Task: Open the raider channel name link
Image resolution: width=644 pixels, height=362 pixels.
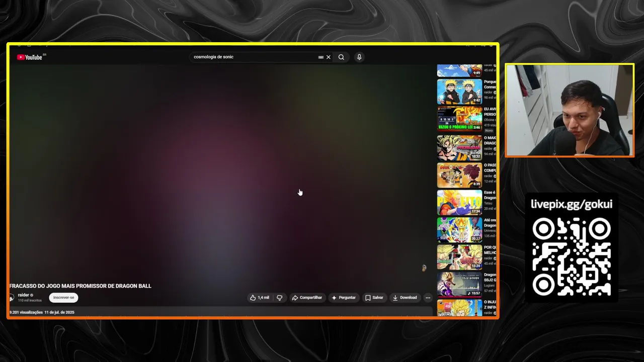Action: point(24,295)
